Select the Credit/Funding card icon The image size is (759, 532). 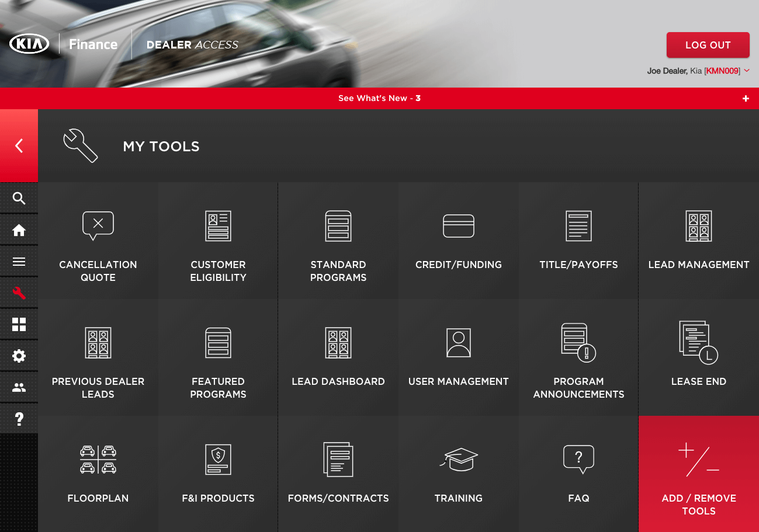[458, 226]
